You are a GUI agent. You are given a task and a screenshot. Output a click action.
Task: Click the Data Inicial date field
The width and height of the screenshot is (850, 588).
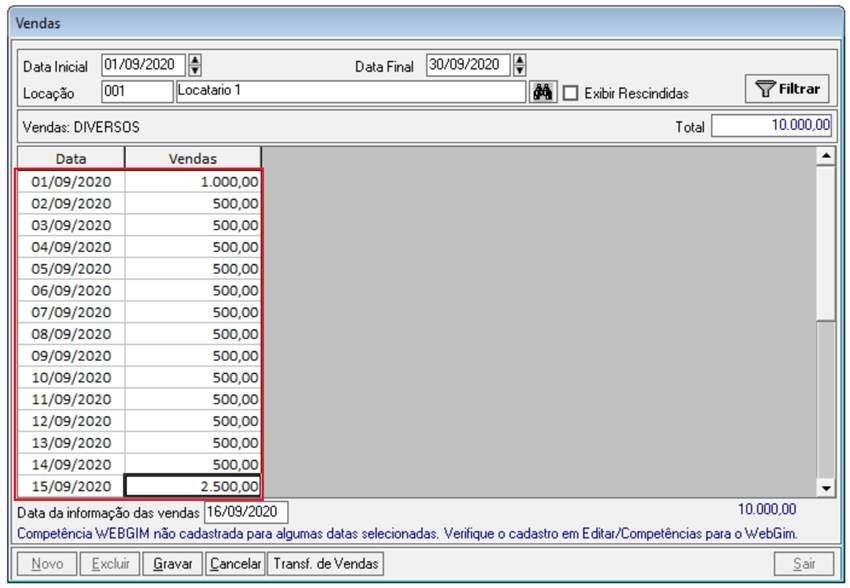pos(144,65)
